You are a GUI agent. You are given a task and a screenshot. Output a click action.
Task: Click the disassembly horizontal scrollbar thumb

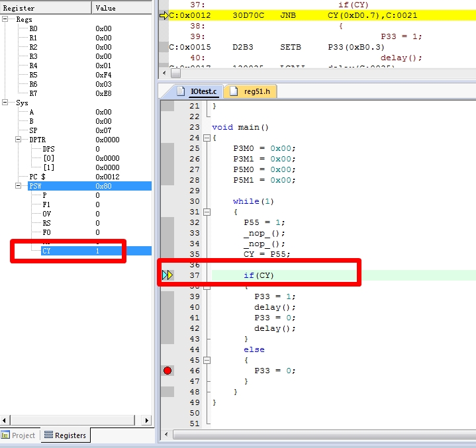pyautogui.click(x=175, y=73)
